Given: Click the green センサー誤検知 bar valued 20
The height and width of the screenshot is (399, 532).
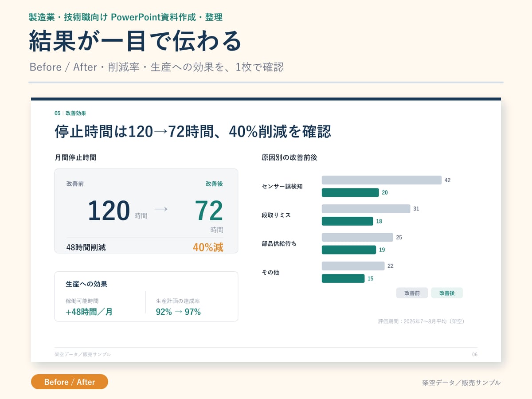Looking at the screenshot, I should pyautogui.click(x=350, y=192).
